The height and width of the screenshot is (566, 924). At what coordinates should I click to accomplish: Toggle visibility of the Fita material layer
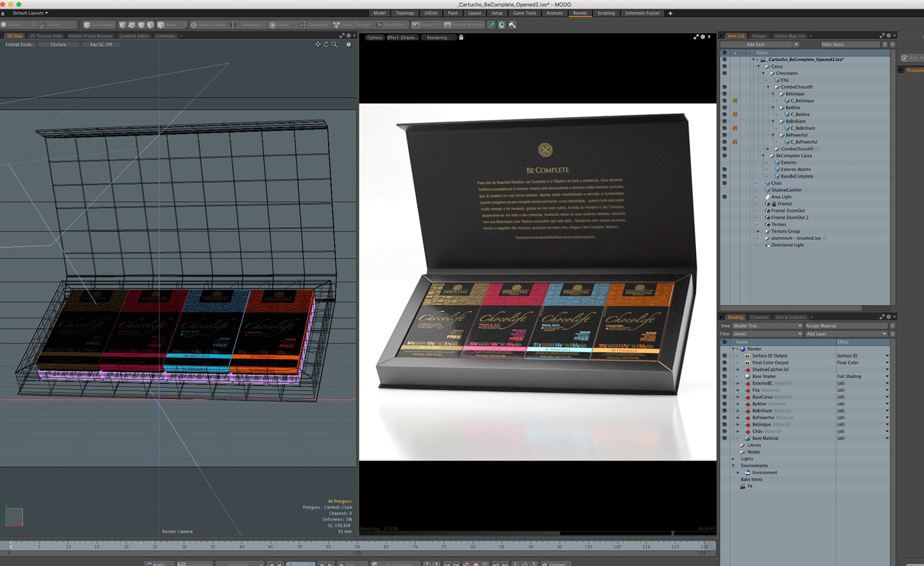point(724,390)
